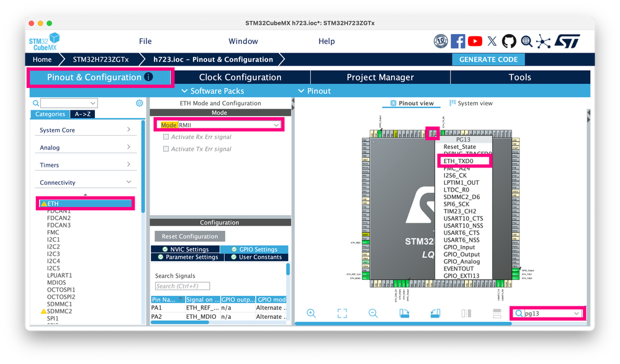
Task: Expand the Software Packs dropdown
Action: point(212,91)
